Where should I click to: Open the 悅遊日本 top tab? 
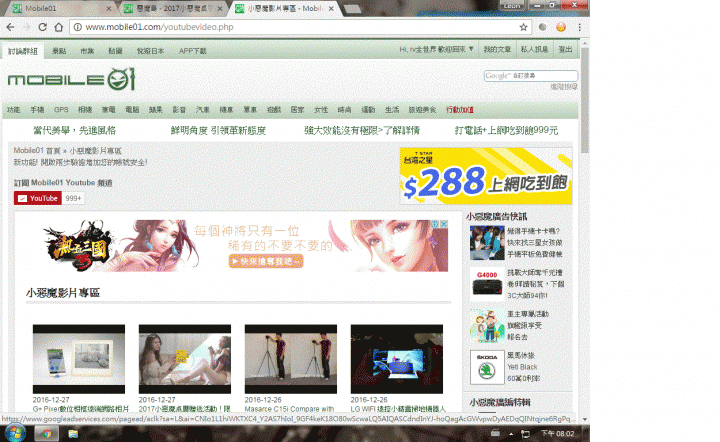click(x=151, y=51)
